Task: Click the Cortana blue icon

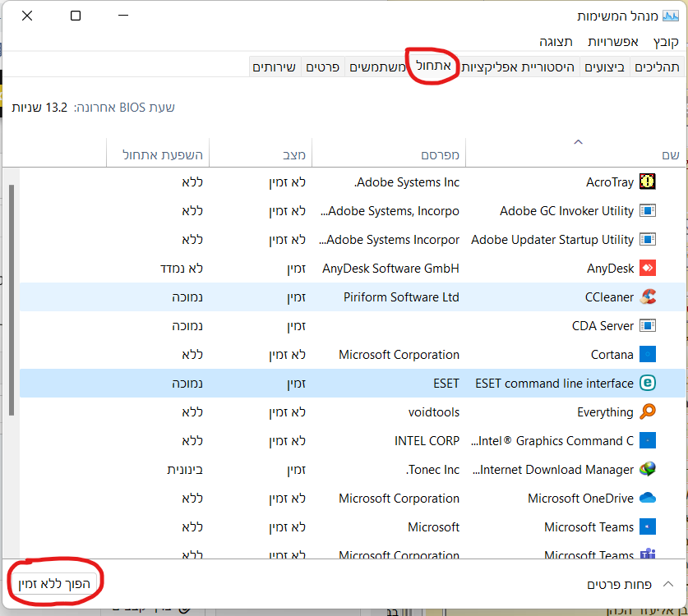Action: point(647,354)
